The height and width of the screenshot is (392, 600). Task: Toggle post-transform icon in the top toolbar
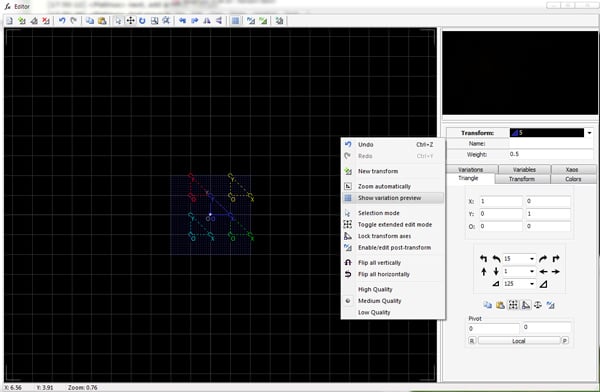coord(251,21)
